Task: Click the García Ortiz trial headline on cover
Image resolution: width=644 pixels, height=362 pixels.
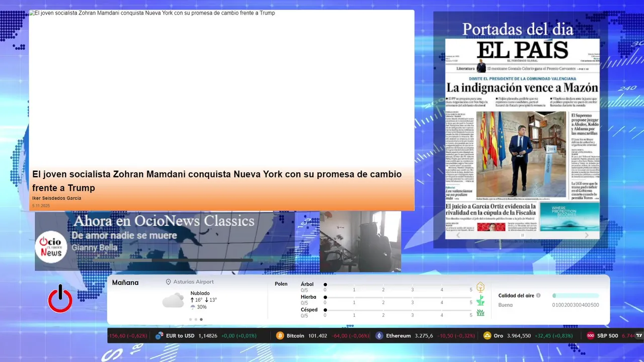Action: [491, 210]
